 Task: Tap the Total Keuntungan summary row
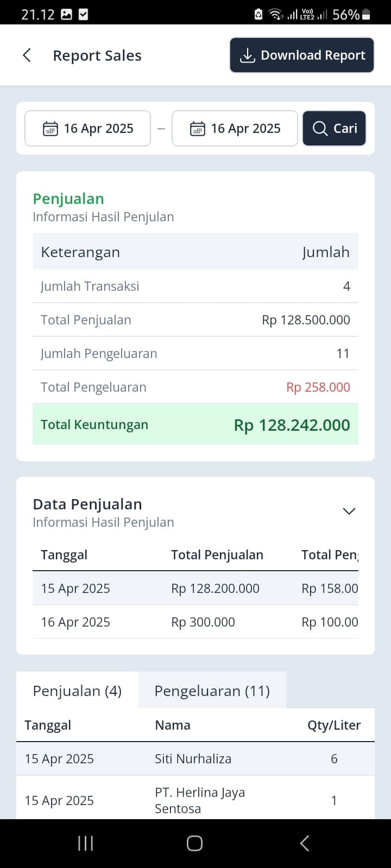195,425
